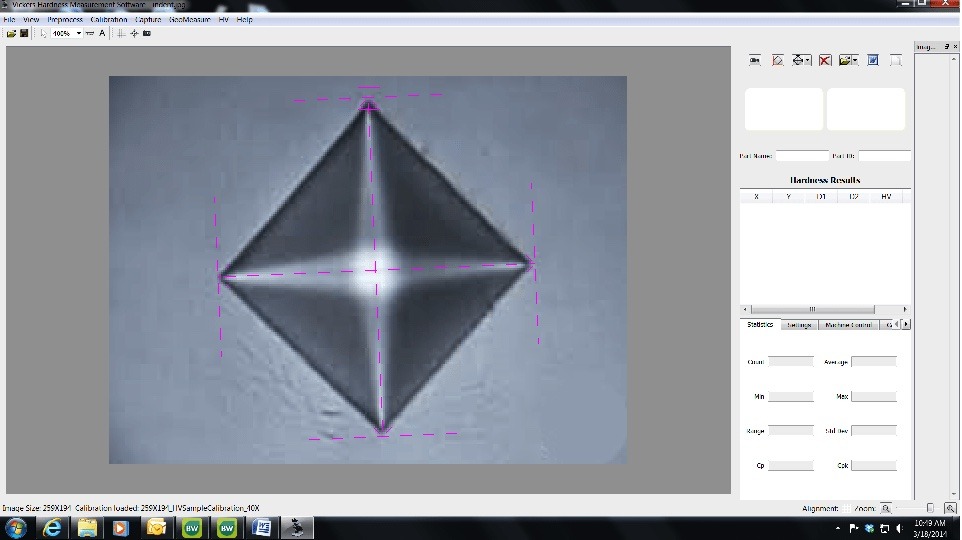Open the Machine Control tab
The height and width of the screenshot is (540, 962).
click(847, 324)
